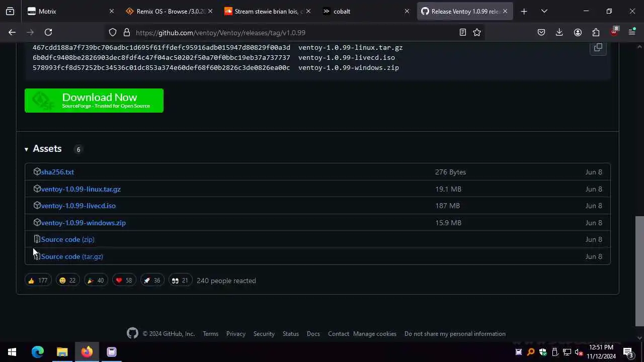Click Manage cookies in footer
The width and height of the screenshot is (644, 362).
[x=375, y=334]
